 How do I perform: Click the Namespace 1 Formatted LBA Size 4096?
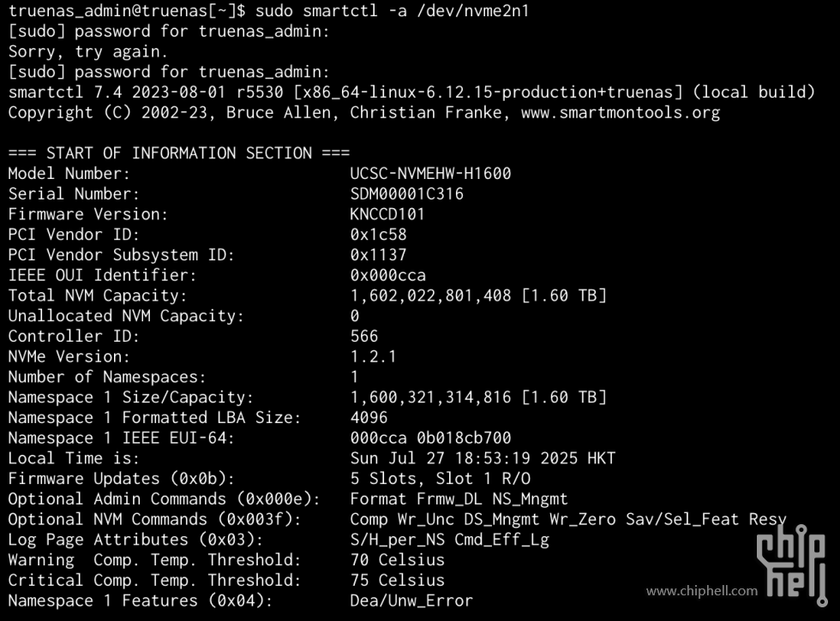coord(369,418)
